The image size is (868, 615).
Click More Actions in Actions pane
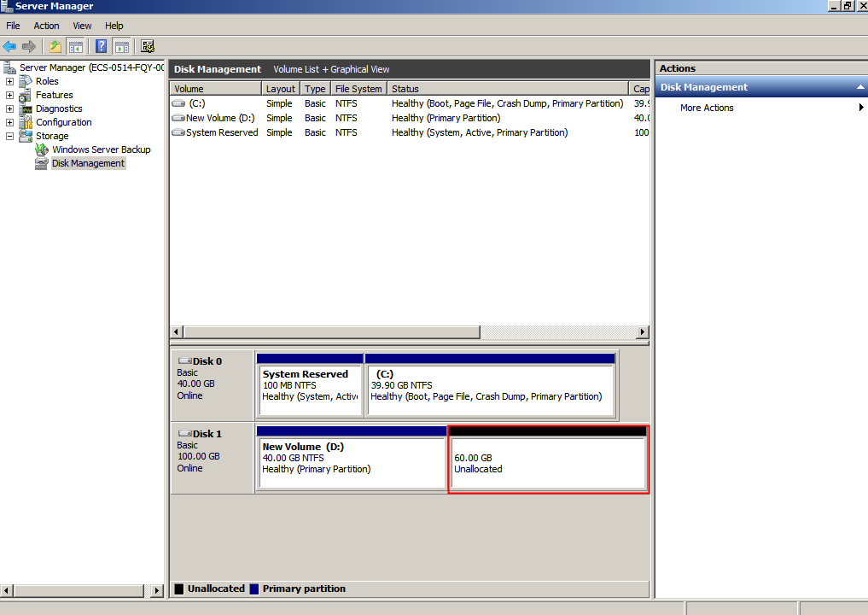click(707, 108)
